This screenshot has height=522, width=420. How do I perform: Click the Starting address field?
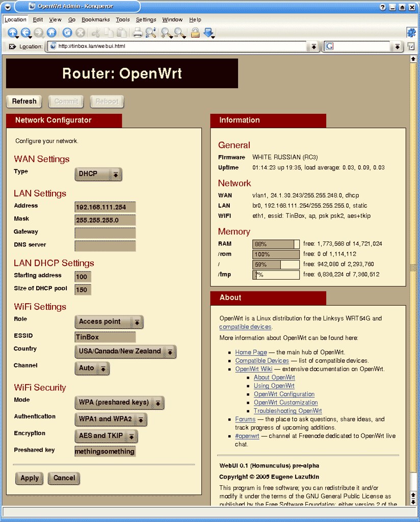point(83,277)
